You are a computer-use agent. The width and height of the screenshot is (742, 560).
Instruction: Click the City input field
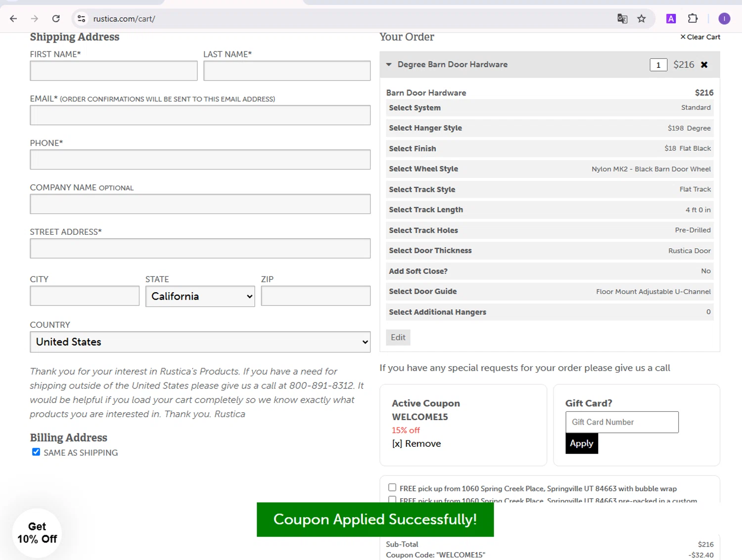(x=85, y=296)
